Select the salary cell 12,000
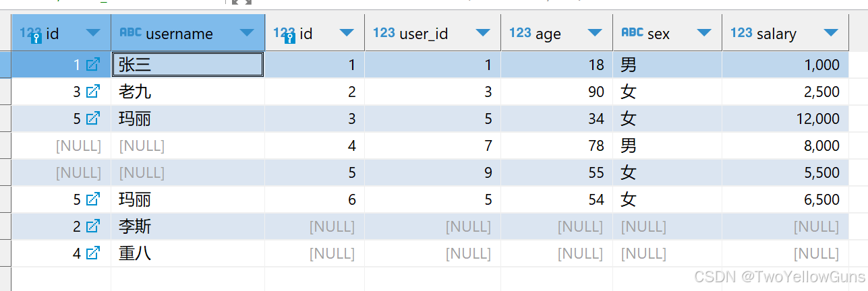Screen dimensions: 868x291 (x=785, y=119)
